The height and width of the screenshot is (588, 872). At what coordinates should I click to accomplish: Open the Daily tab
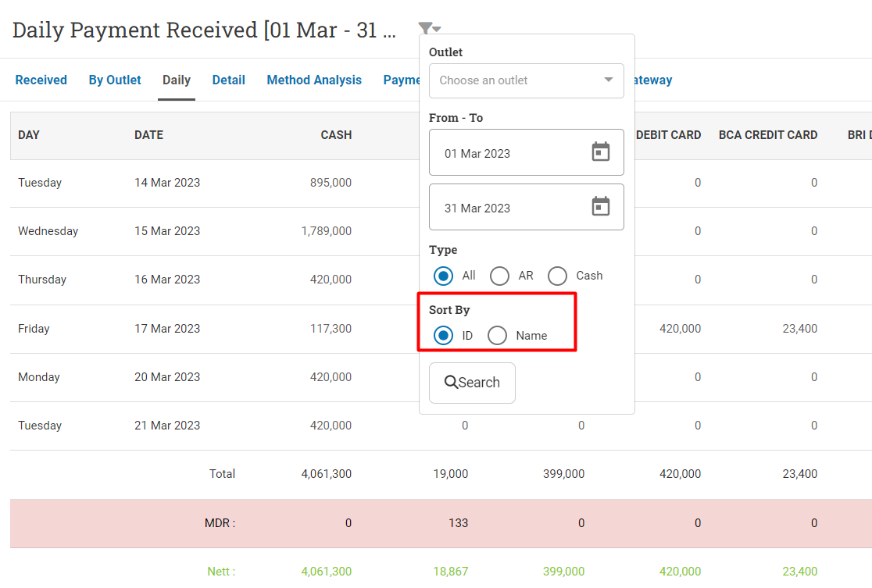pyautogui.click(x=177, y=80)
